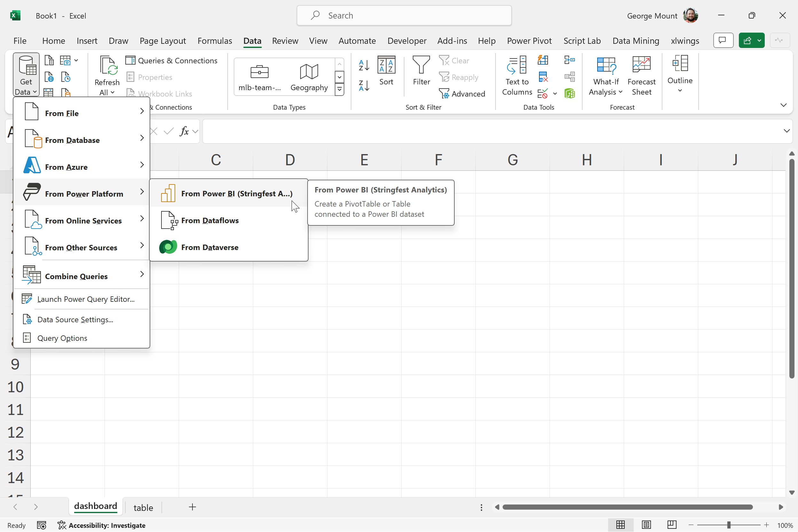Open the Sort dialog button
Screen dimensions: 798x532
386,71
